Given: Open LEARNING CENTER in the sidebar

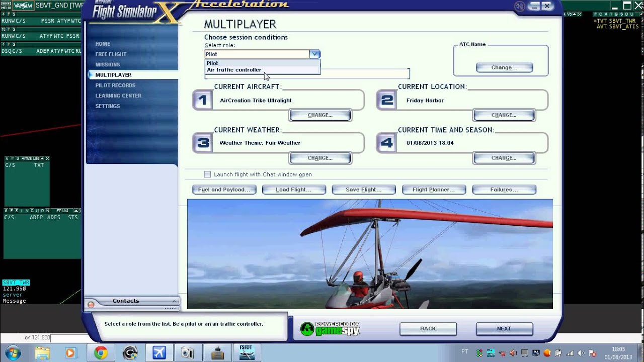Looking at the screenshot, I should pyautogui.click(x=118, y=96).
